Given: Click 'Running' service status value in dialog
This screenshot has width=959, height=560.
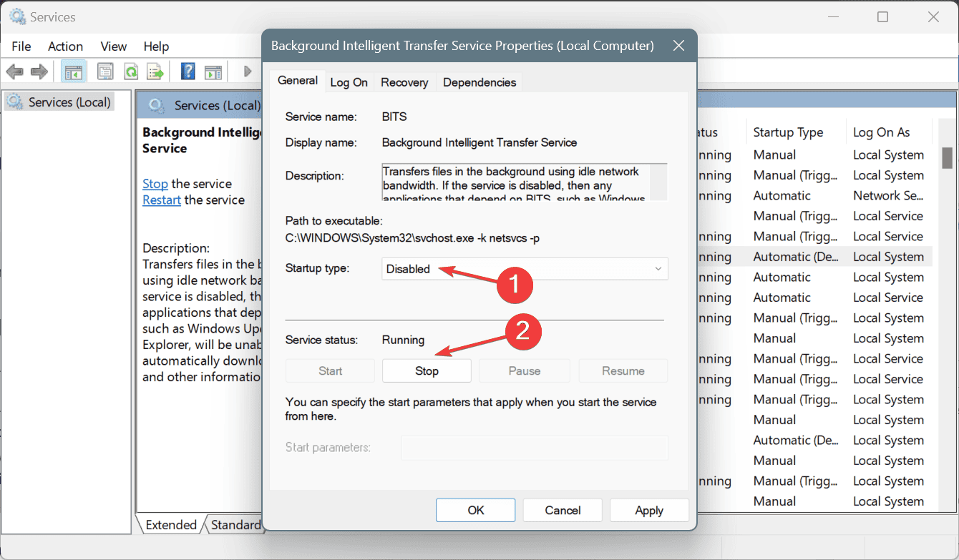Looking at the screenshot, I should (x=403, y=340).
